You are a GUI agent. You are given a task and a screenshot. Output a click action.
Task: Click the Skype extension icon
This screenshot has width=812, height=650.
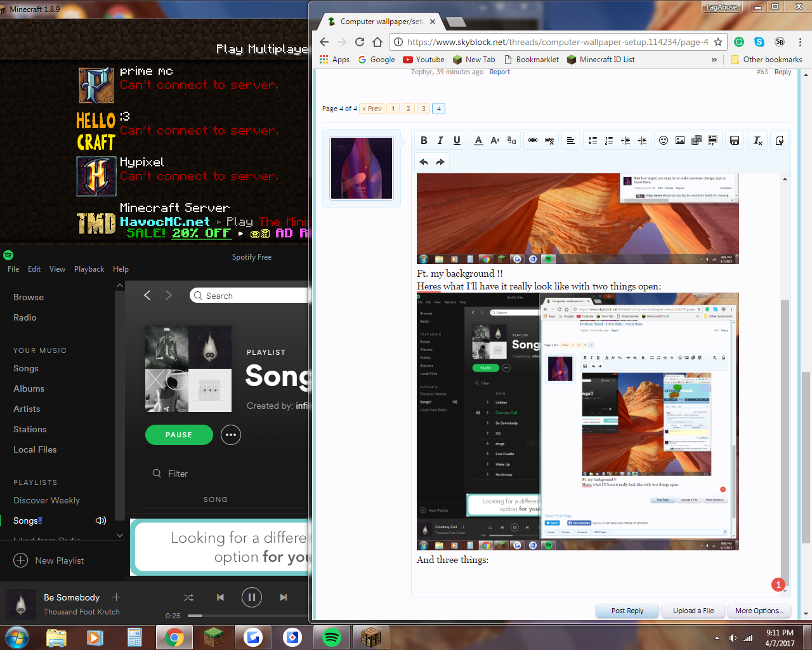759,42
